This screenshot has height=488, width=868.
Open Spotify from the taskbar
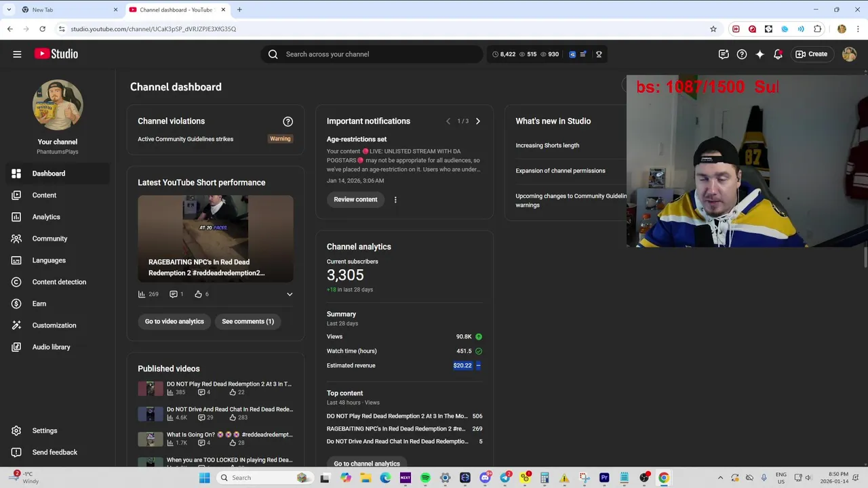[x=425, y=478]
